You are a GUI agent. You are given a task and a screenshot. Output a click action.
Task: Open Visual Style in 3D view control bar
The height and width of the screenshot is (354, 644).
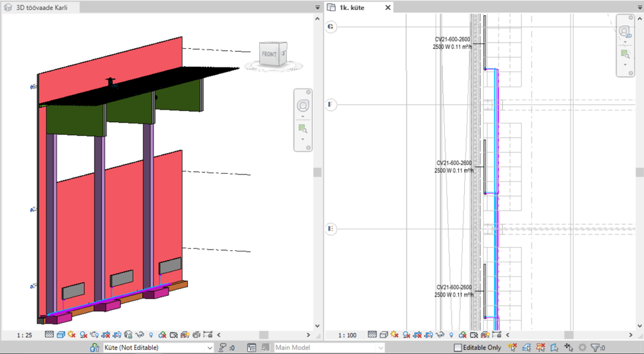(60, 335)
